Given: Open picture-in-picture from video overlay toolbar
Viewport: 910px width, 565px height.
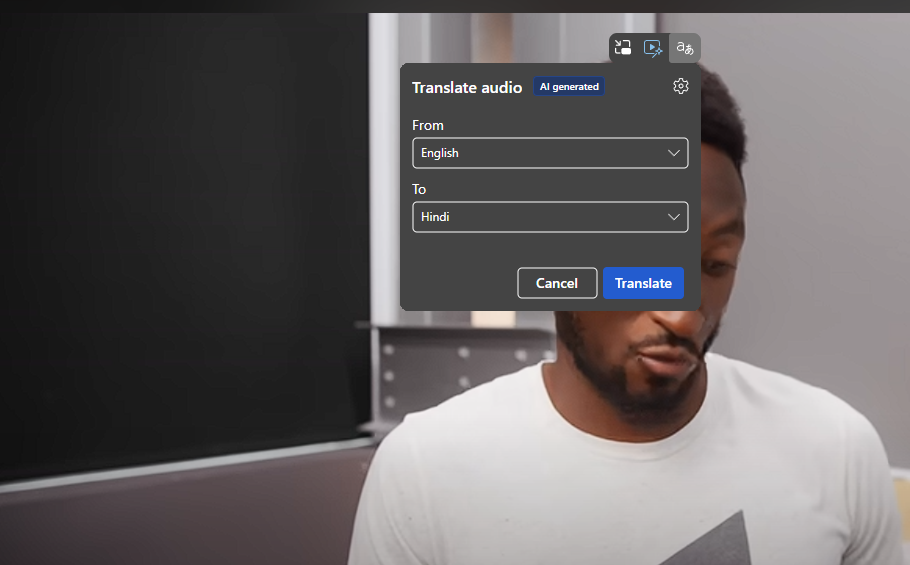Looking at the screenshot, I should point(623,48).
